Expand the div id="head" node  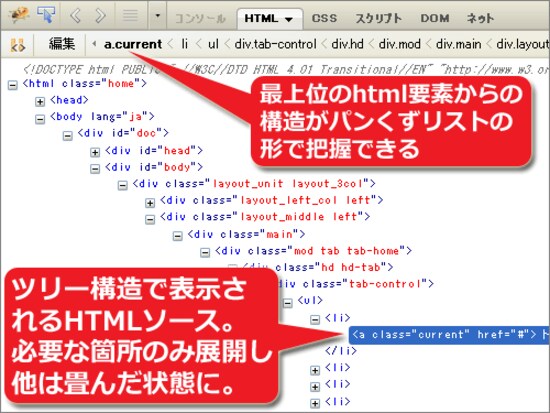(95, 152)
